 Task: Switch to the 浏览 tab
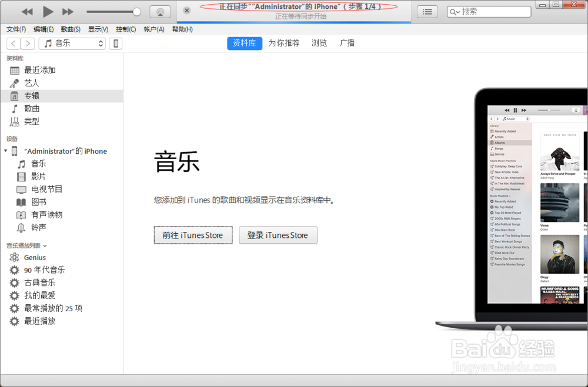pyautogui.click(x=319, y=43)
